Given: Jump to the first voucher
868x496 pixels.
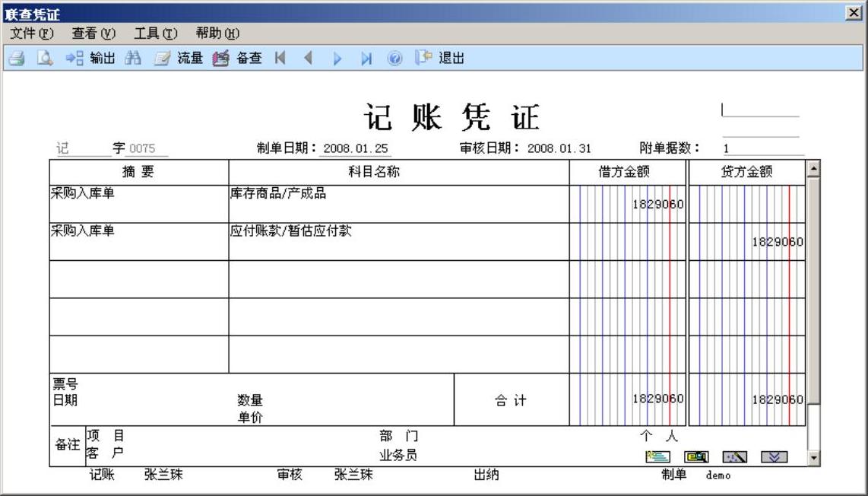Looking at the screenshot, I should (280, 58).
